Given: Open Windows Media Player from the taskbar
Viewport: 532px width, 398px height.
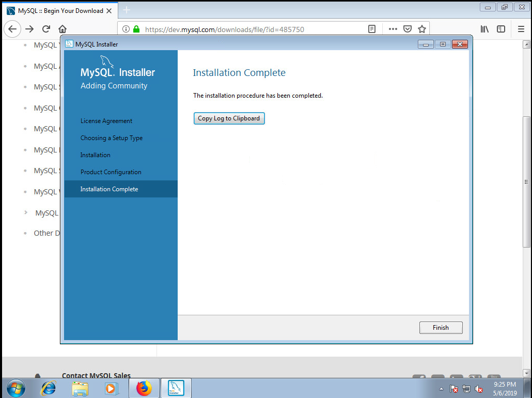Looking at the screenshot, I should [x=111, y=388].
